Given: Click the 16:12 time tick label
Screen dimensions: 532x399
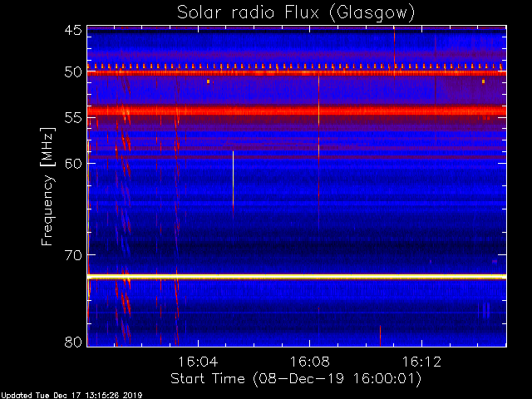Looking at the screenshot, I should (x=421, y=362).
